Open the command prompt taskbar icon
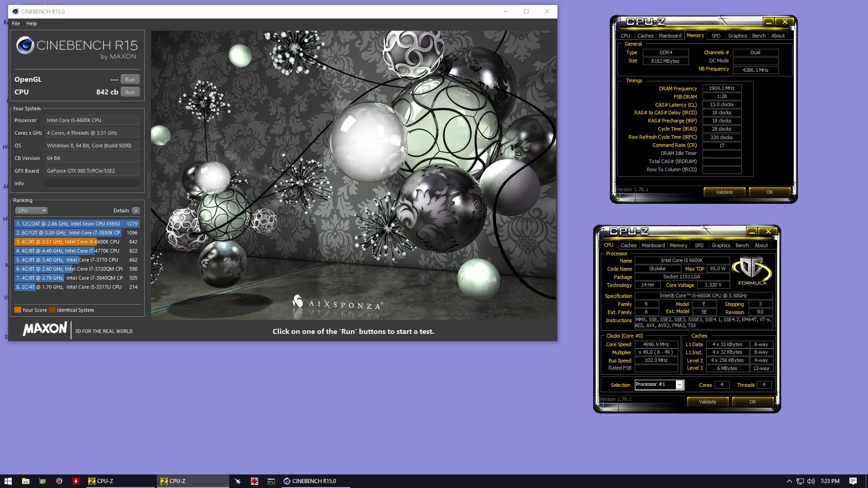Image resolution: width=868 pixels, height=488 pixels. pyautogui.click(x=271, y=481)
